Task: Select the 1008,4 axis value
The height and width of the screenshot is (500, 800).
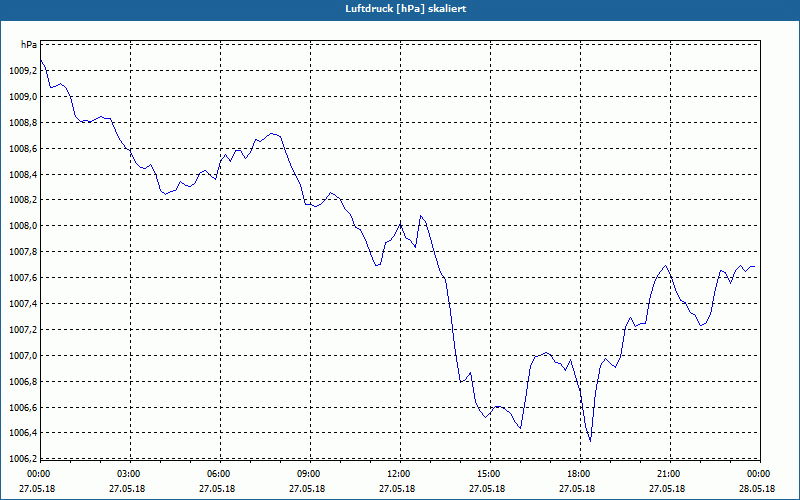Action: 23,175
